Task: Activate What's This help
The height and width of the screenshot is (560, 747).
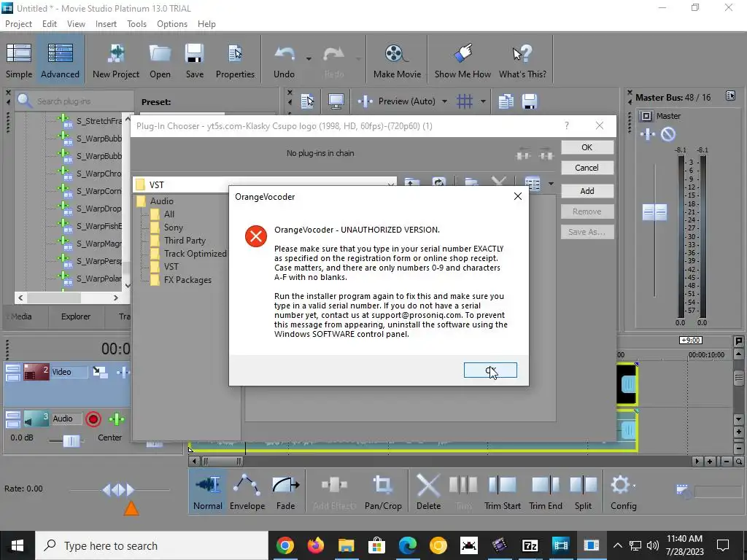Action: [x=522, y=61]
